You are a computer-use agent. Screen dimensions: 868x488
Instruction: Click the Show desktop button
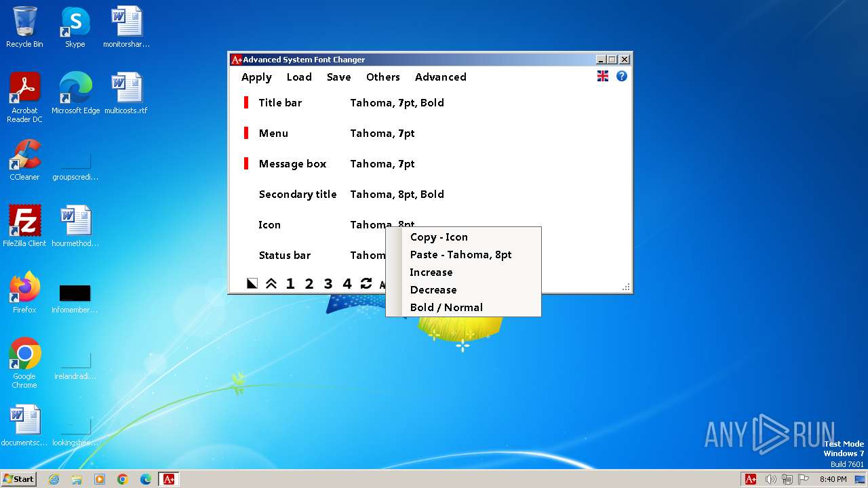pyautogui.click(x=861, y=479)
